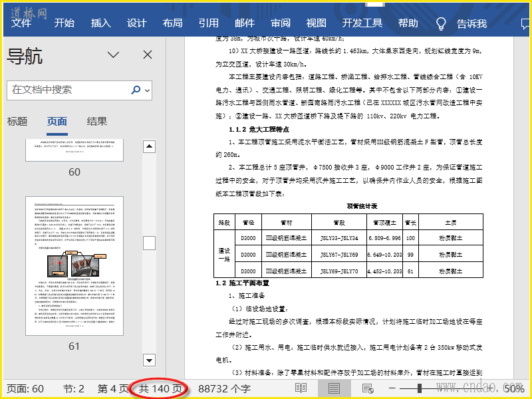Open the 邮件 ribbon tab

coord(245,23)
